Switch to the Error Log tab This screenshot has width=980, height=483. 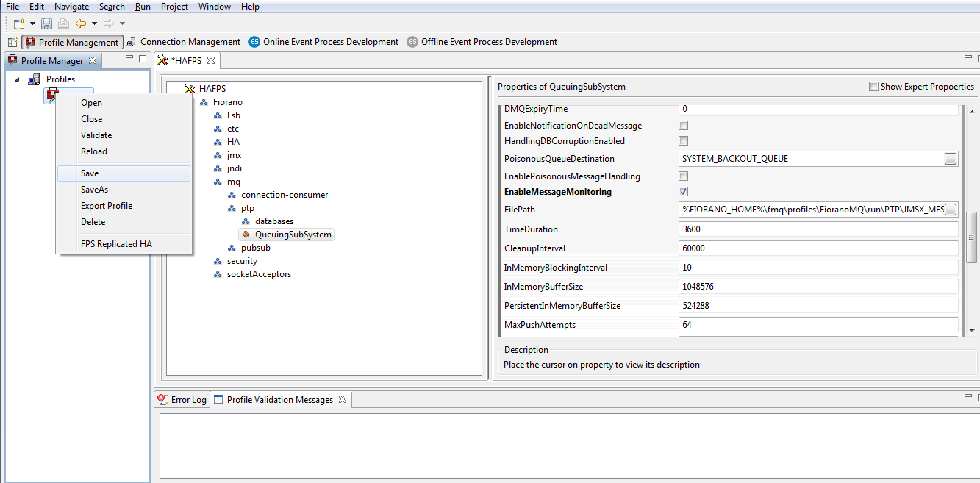(182, 400)
